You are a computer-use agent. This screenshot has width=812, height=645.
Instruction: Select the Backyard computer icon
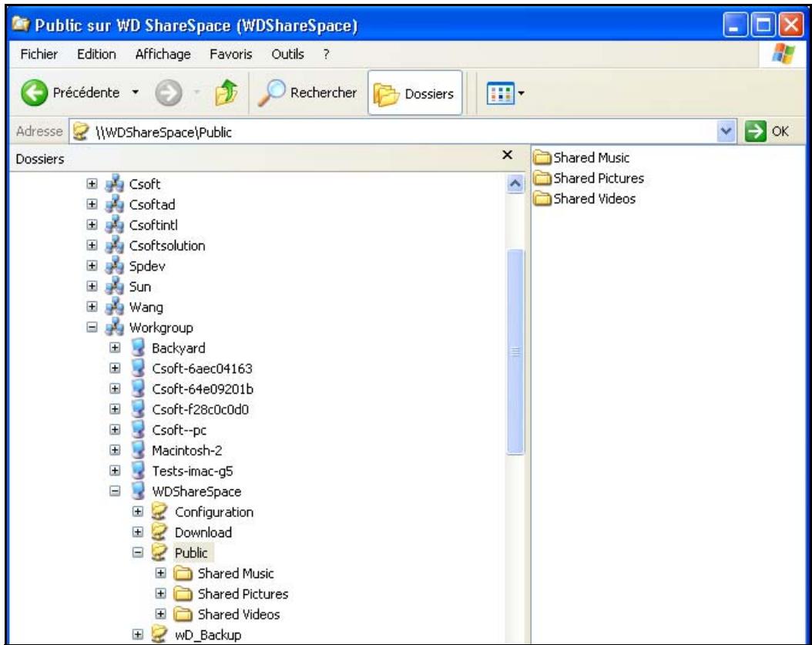[x=138, y=348]
